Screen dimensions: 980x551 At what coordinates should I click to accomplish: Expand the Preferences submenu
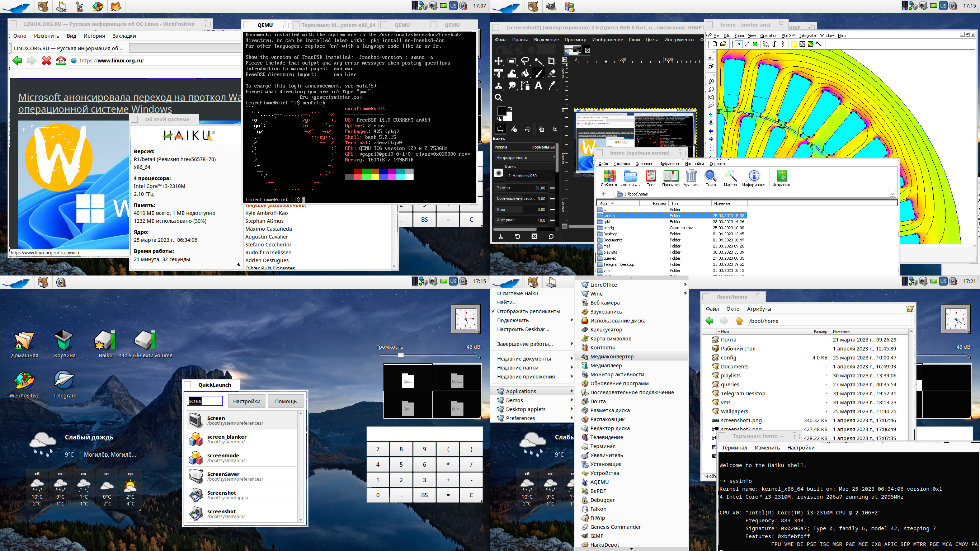[x=532, y=418]
